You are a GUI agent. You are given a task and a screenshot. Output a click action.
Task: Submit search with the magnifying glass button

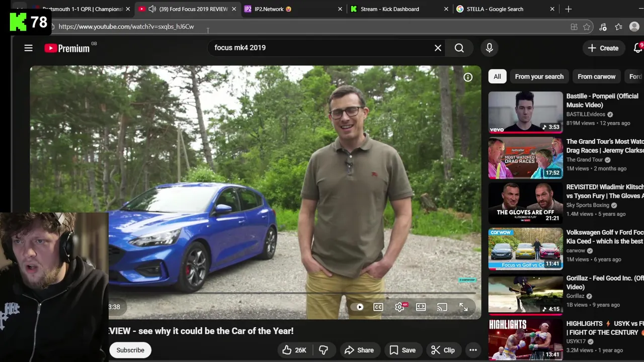coord(459,48)
